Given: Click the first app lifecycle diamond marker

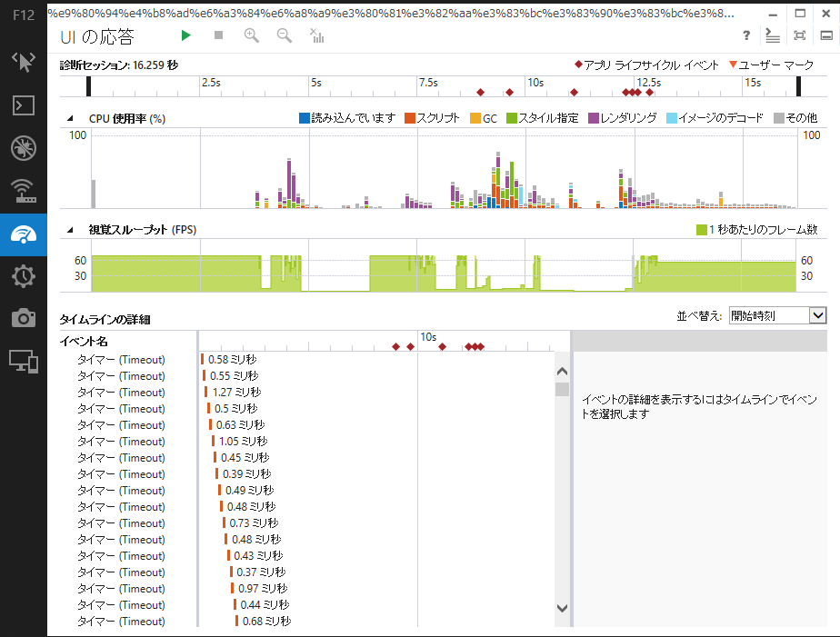Looking at the screenshot, I should tap(480, 92).
